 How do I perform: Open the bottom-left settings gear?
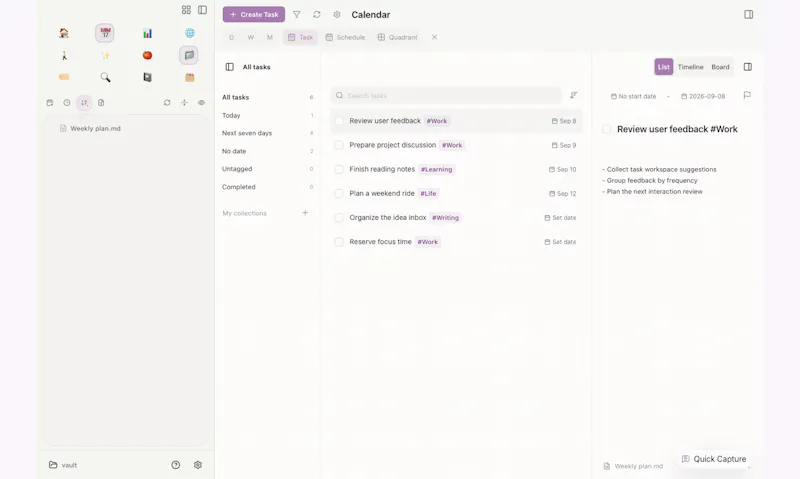click(198, 465)
